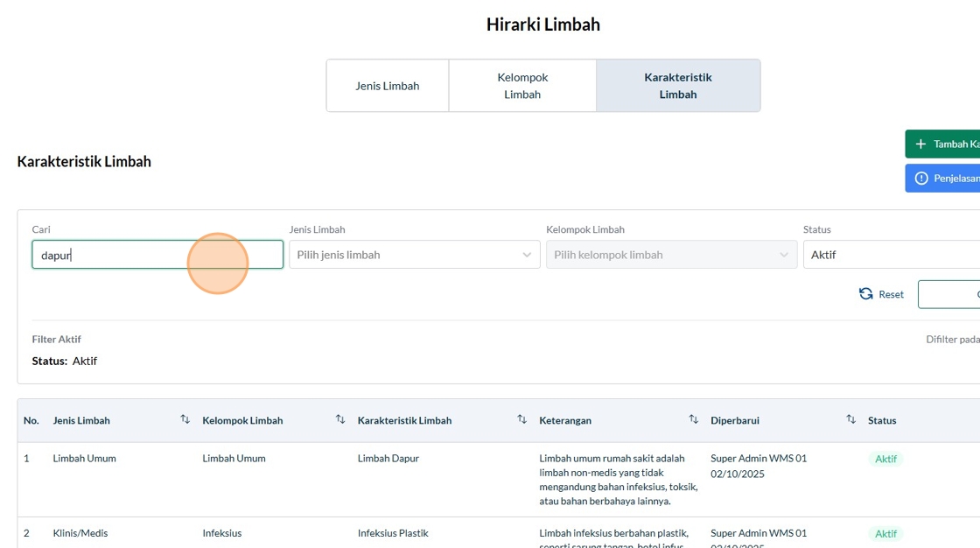The image size is (980, 548).
Task: Click the Reset filter link
Action: (x=891, y=294)
